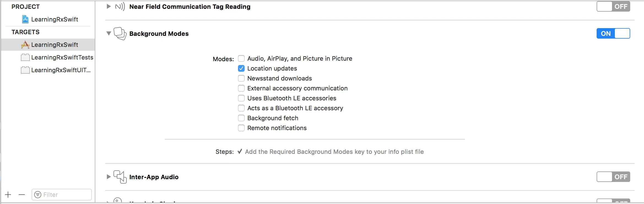The width and height of the screenshot is (644, 204).
Task: Click the minus icon to remove target
Action: [x=22, y=195]
